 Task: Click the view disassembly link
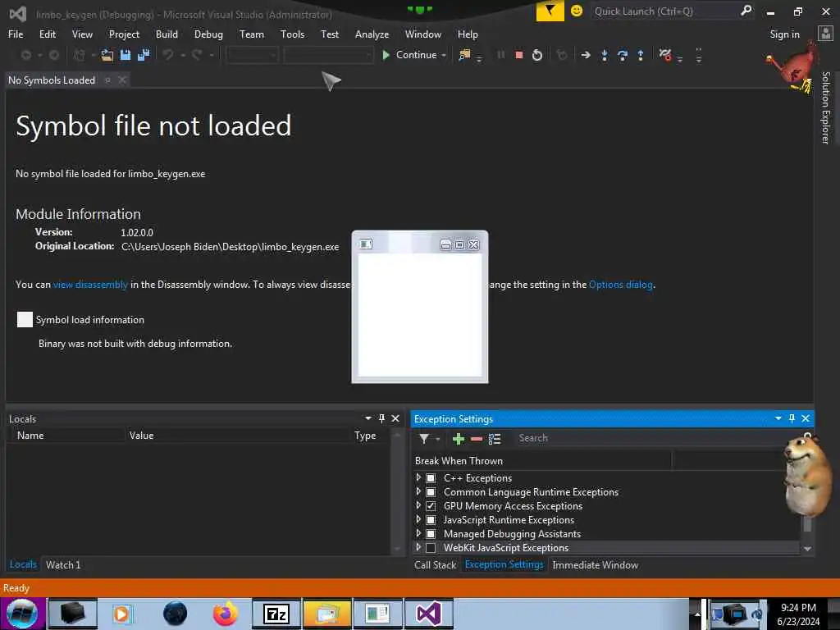coord(90,285)
